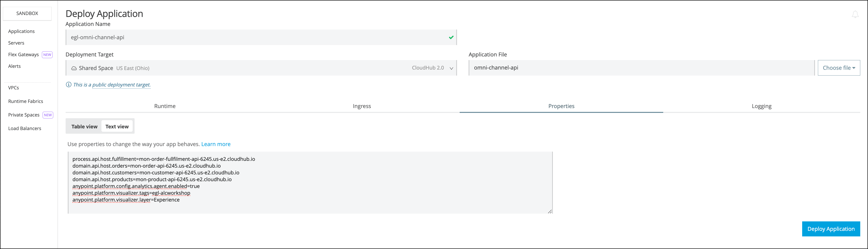Switch to the Ingress tab

tap(362, 106)
